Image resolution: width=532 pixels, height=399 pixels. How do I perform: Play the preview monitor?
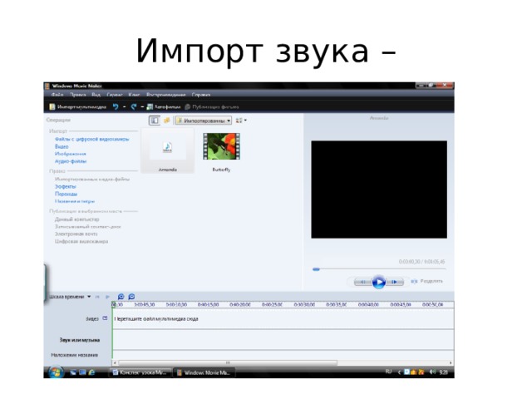(379, 282)
